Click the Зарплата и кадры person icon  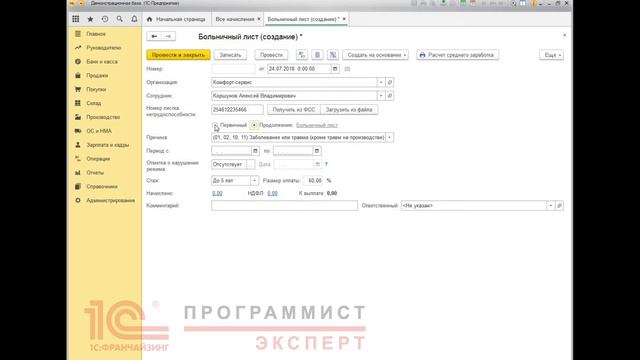(78, 145)
